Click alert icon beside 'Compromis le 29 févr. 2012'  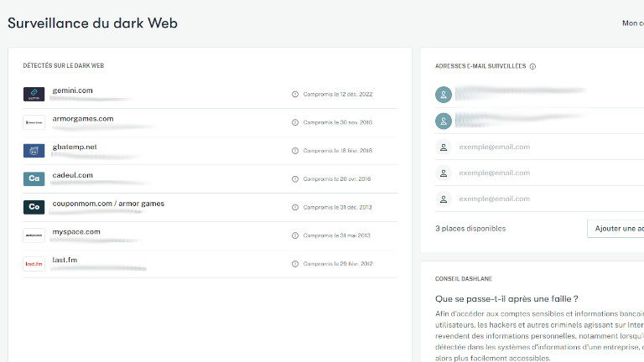(x=295, y=264)
